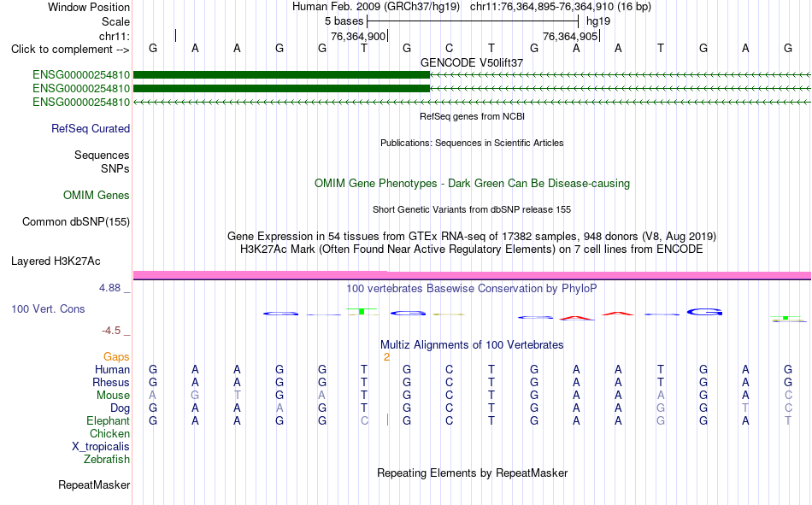Open 'Repeating Elements by RepeatMasker' title

(472, 473)
